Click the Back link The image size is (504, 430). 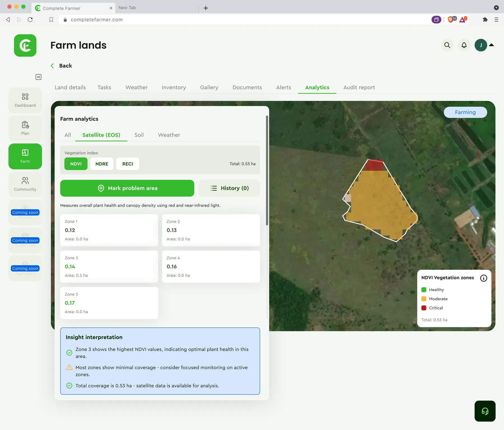point(61,66)
